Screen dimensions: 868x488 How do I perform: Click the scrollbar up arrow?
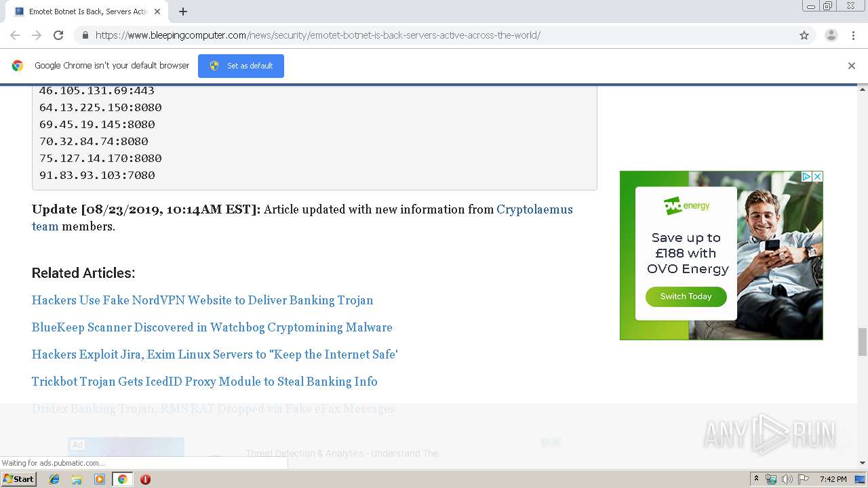coord(863,89)
